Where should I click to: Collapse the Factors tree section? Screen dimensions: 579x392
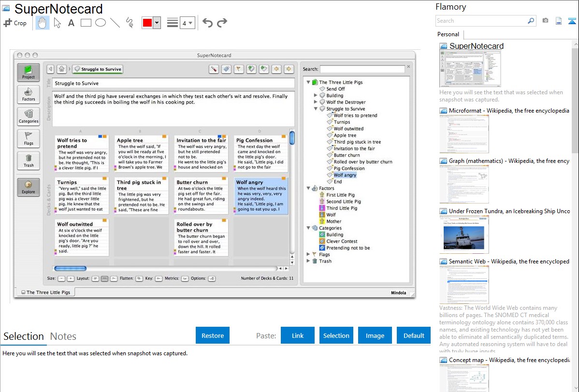308,188
